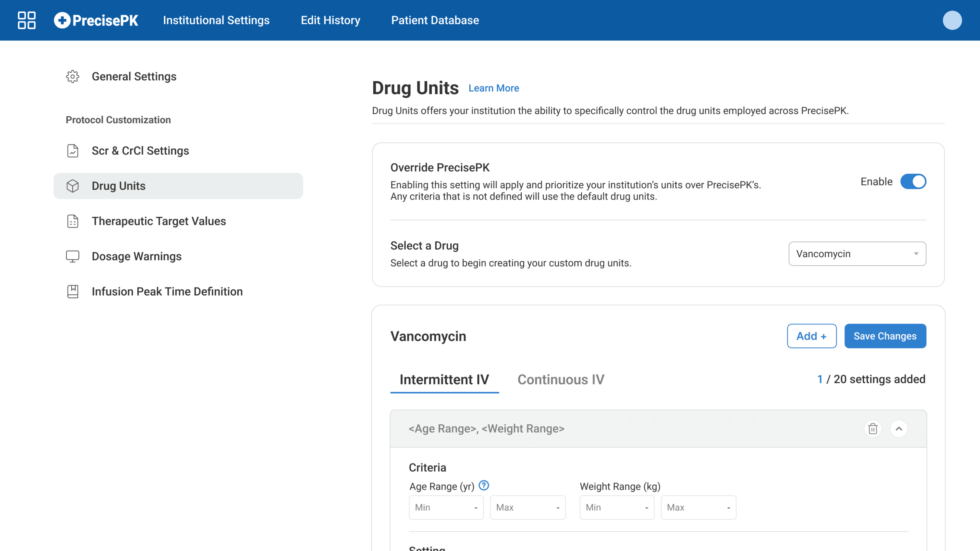Delete the Age Range, Weight Range setting

(x=873, y=429)
